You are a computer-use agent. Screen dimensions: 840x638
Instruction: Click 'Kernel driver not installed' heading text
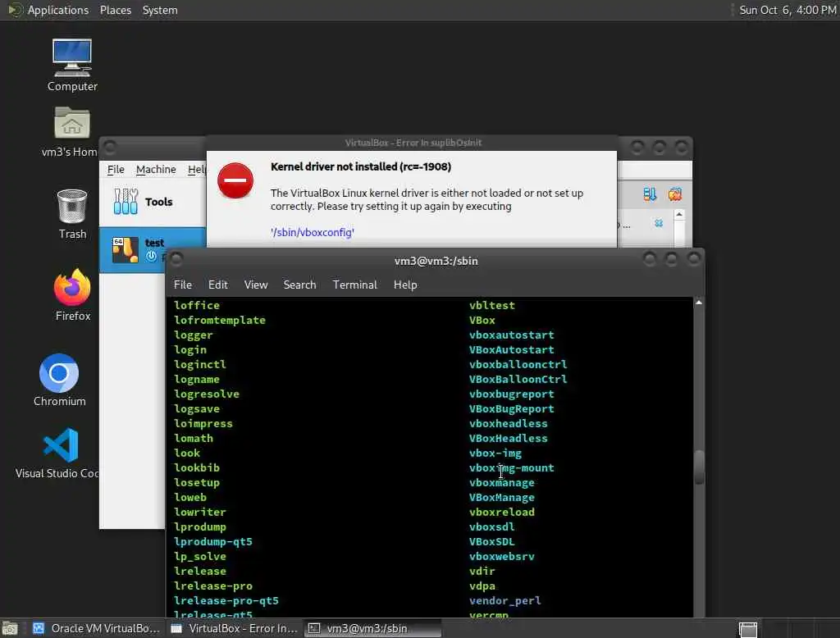(x=361, y=166)
